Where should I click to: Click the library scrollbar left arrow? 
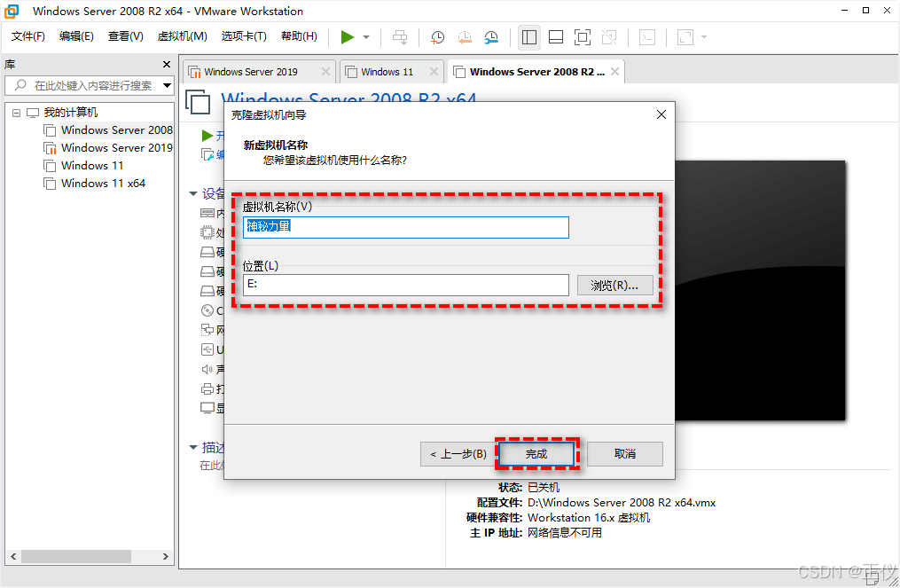pyautogui.click(x=14, y=556)
